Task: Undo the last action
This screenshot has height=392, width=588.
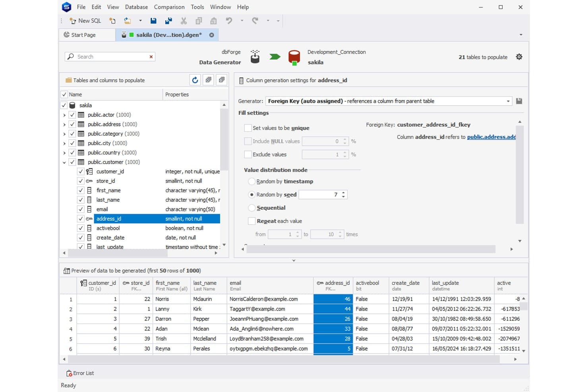Action: [x=229, y=21]
